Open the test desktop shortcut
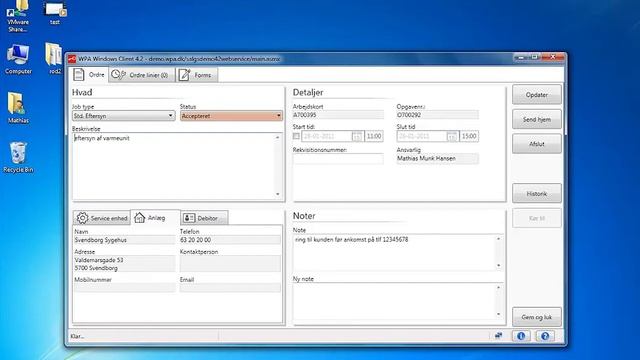 pyautogui.click(x=55, y=13)
